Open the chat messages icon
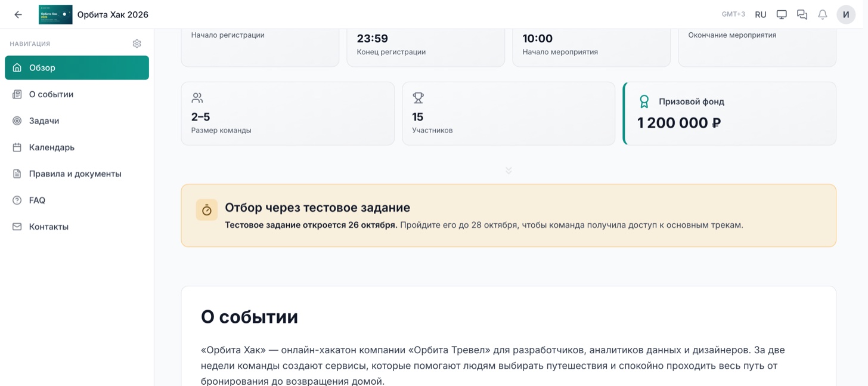Image resolution: width=868 pixels, height=386 pixels. (802, 14)
